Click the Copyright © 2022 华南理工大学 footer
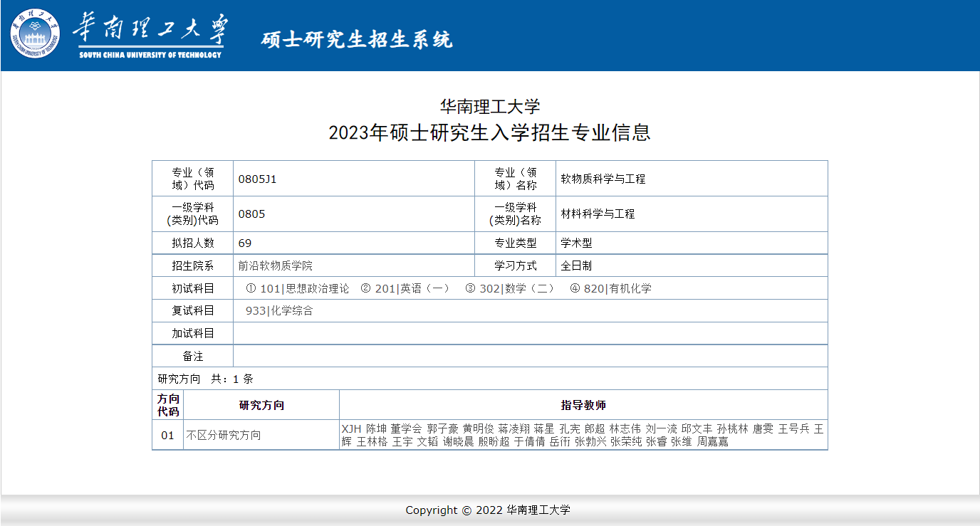Viewport: 980px width, 526px height. 488,510
